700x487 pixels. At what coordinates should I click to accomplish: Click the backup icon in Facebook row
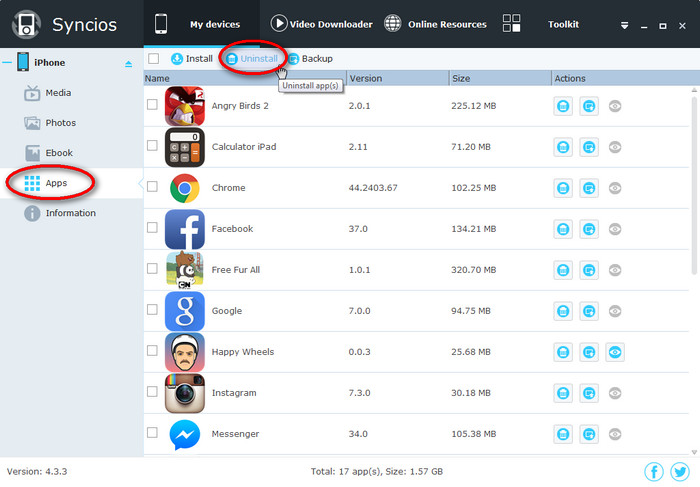tap(589, 229)
